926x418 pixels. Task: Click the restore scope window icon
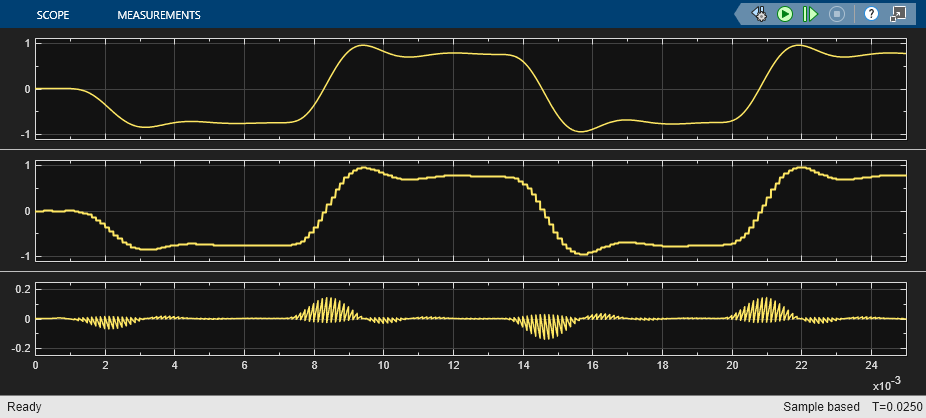tap(898, 14)
